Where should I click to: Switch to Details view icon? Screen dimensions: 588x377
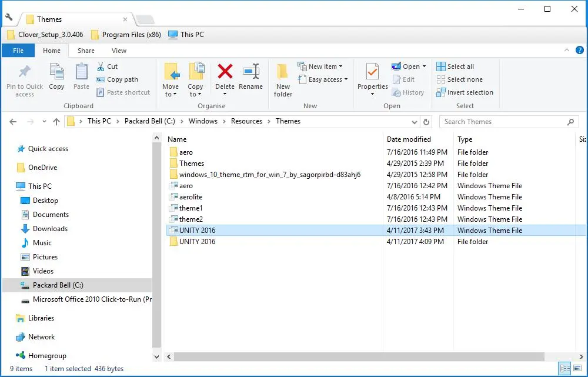click(564, 368)
